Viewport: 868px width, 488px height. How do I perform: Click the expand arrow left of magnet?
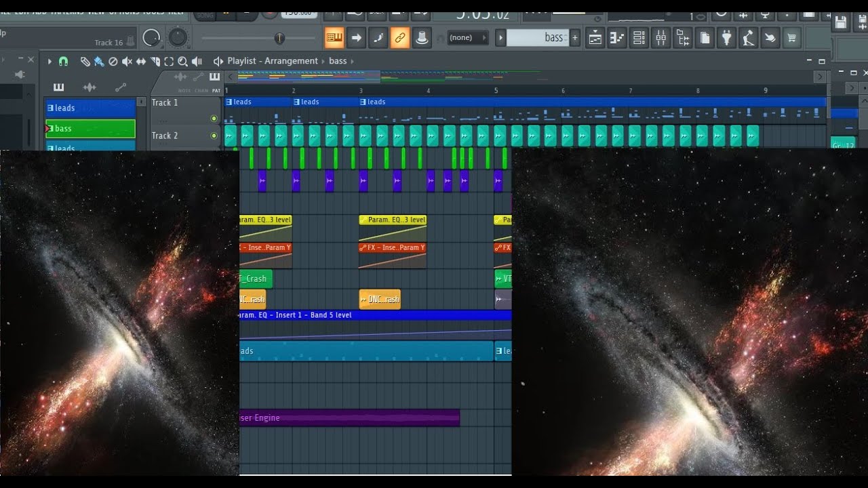(x=50, y=61)
